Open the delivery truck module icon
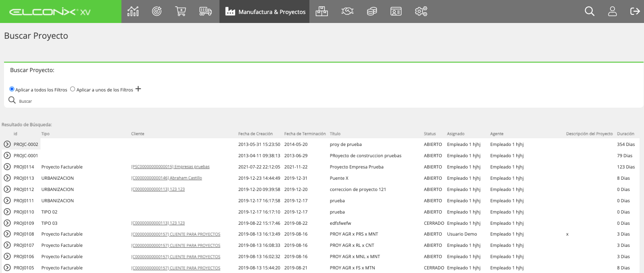 [206, 11]
